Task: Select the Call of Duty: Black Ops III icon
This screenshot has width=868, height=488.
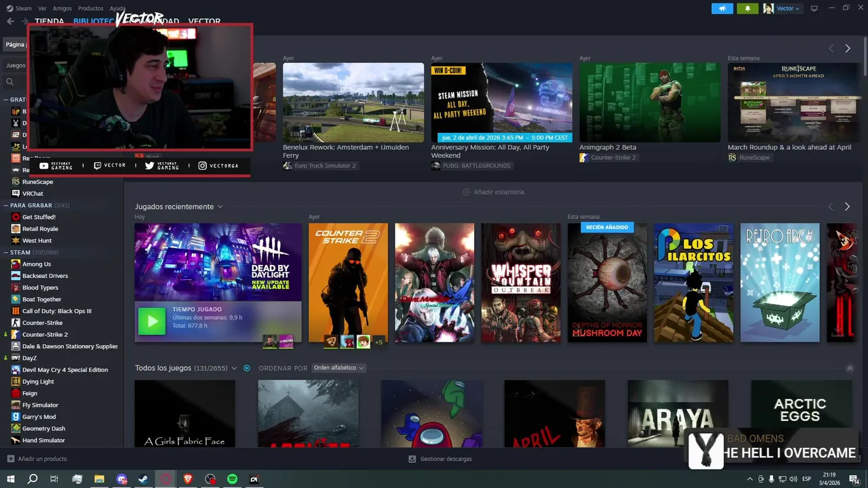Action: click(16, 311)
